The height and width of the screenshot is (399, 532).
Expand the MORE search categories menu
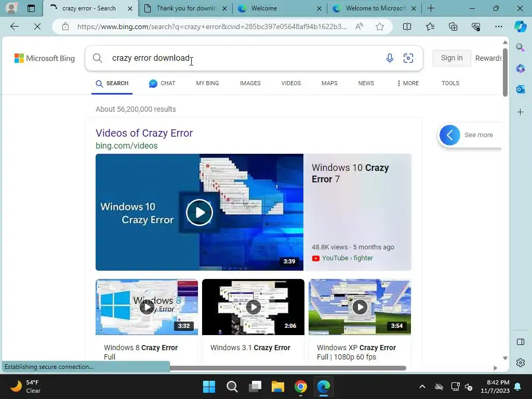(408, 83)
